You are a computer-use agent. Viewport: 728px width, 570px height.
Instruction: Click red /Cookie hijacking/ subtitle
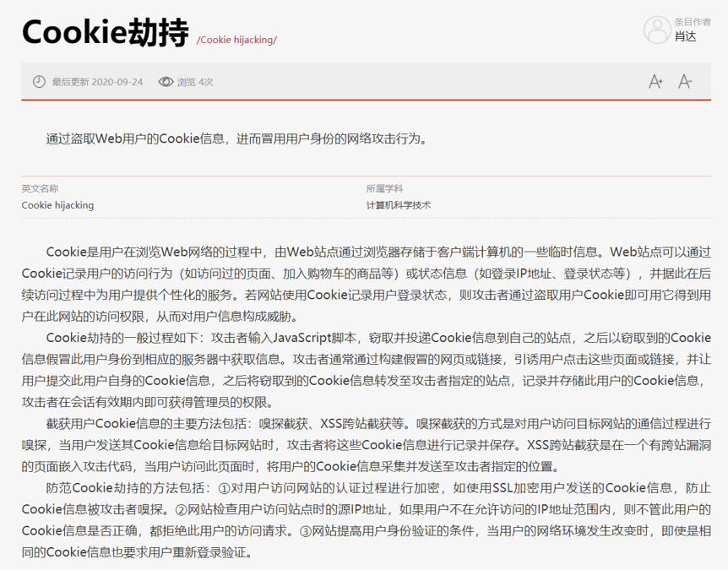tap(236, 40)
